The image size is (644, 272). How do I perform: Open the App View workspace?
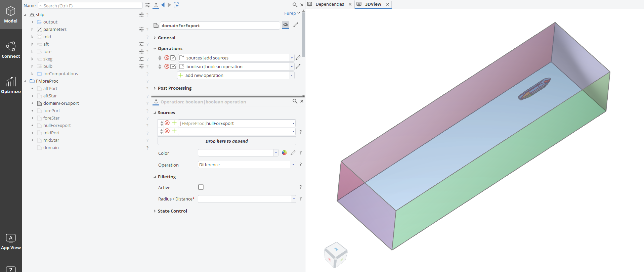click(x=11, y=242)
